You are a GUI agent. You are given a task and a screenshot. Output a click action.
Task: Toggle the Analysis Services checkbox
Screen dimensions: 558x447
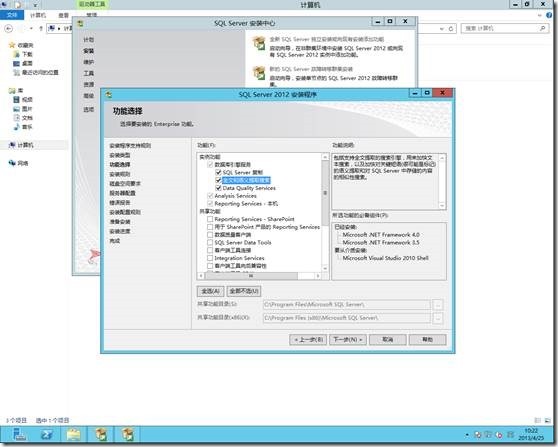210,196
